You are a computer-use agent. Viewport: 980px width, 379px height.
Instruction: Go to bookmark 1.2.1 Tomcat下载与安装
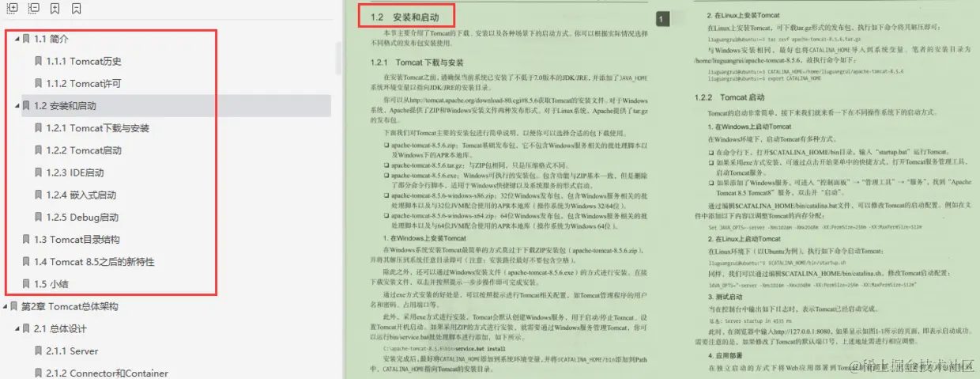click(x=97, y=128)
